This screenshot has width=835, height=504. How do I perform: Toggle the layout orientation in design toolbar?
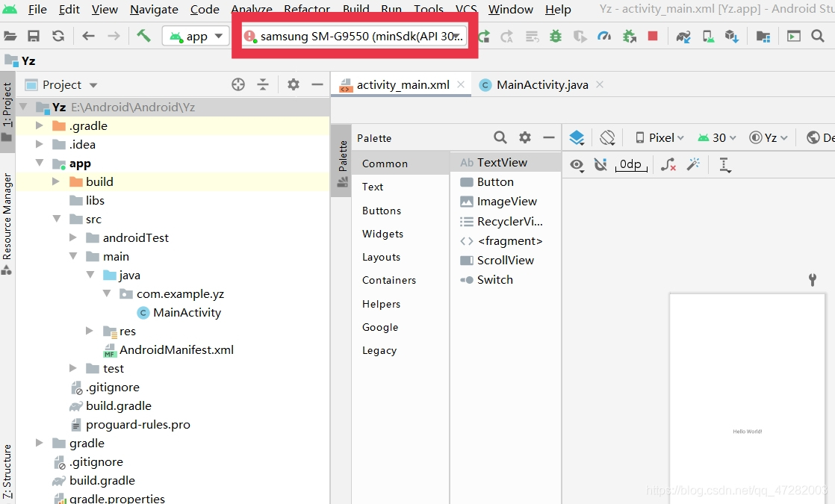point(607,137)
